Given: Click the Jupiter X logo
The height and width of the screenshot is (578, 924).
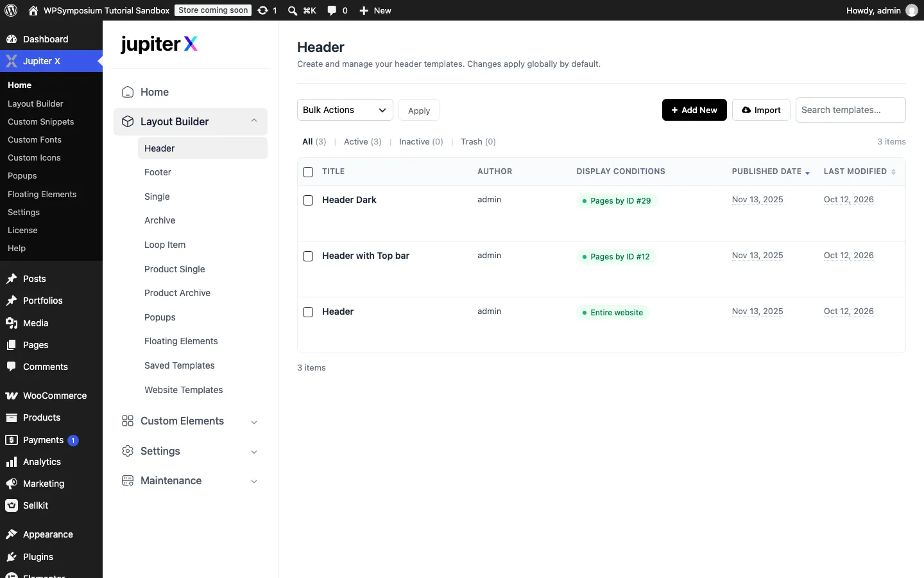Looking at the screenshot, I should pos(159,44).
